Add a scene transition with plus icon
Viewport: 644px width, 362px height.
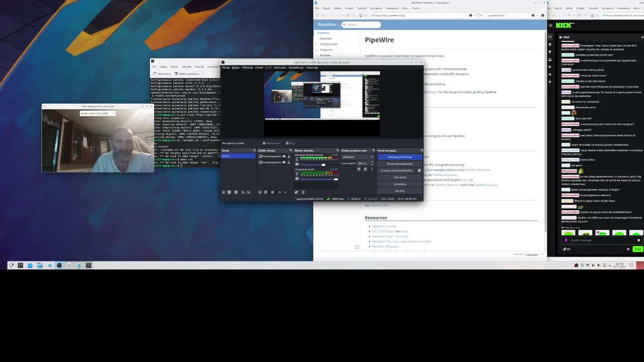coord(359,169)
